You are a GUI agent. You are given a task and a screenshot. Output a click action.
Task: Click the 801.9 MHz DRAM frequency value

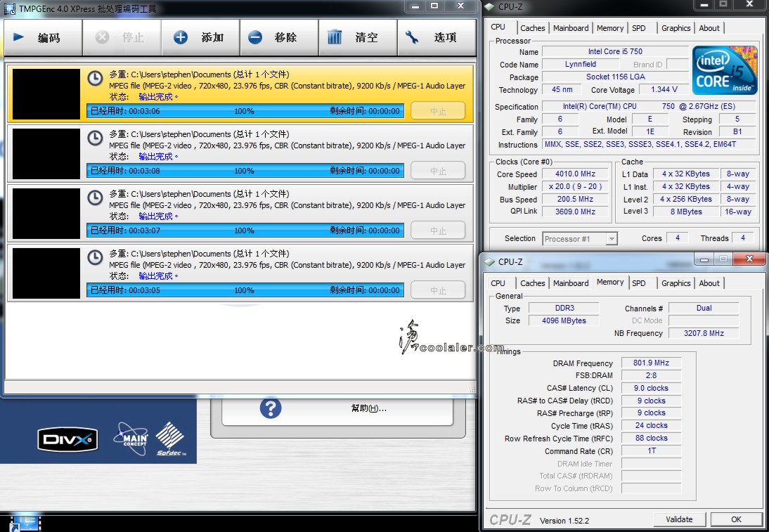[x=651, y=363]
